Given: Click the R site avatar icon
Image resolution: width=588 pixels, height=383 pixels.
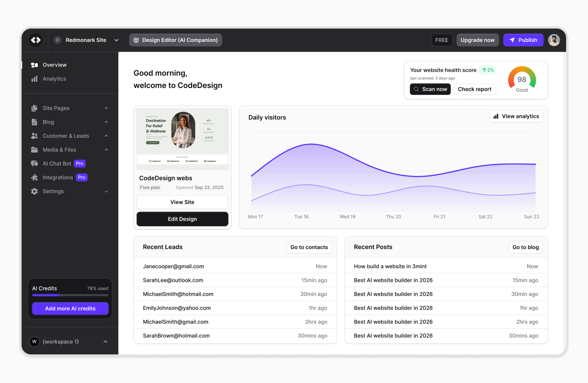Looking at the screenshot, I should (x=57, y=40).
